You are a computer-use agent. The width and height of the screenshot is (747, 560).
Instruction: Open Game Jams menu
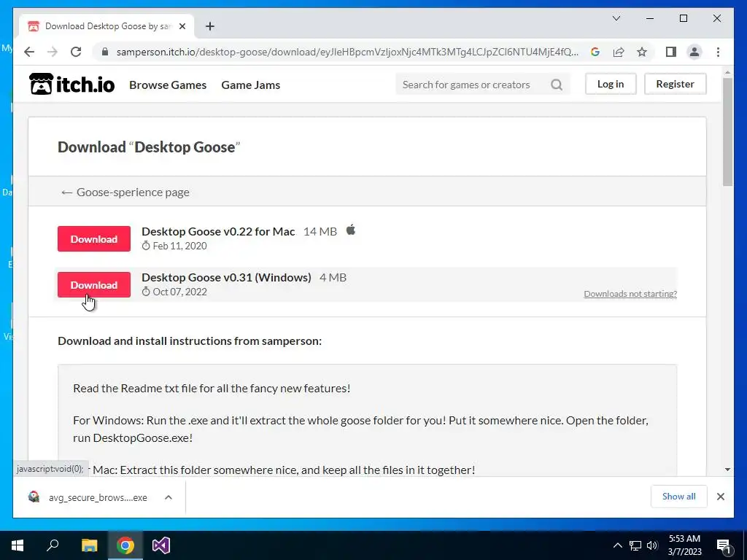pyautogui.click(x=251, y=85)
